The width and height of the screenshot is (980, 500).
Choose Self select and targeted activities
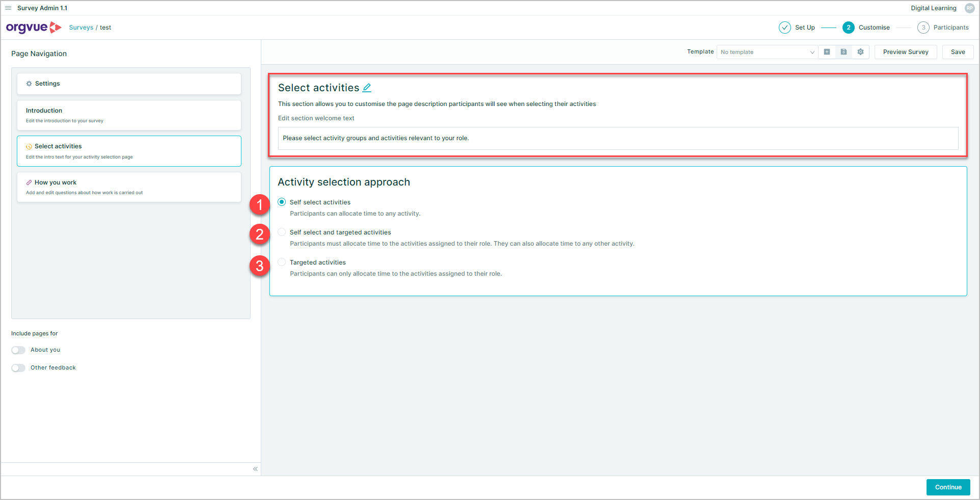point(282,232)
